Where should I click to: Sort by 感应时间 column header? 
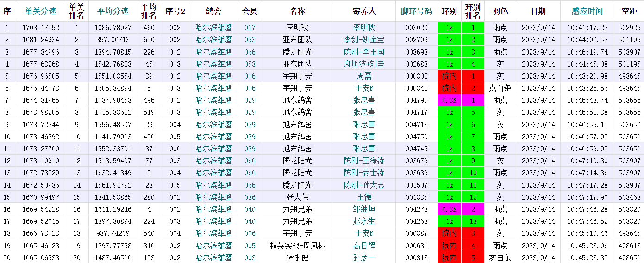pyautogui.click(x=587, y=11)
